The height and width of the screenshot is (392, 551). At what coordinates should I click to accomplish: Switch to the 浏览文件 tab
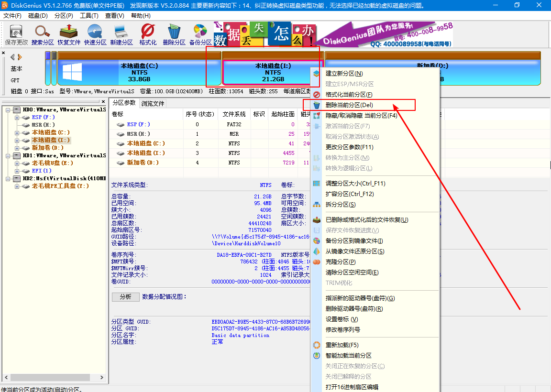(153, 104)
